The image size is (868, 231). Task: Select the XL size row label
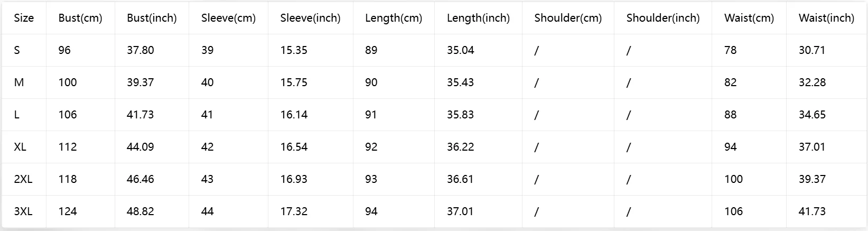[20, 147]
